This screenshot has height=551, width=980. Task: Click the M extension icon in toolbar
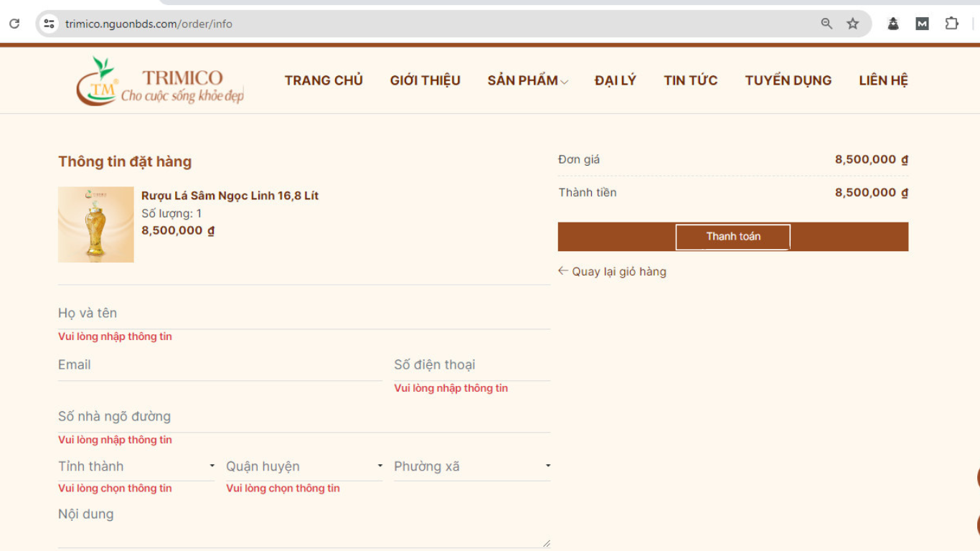coord(922,24)
